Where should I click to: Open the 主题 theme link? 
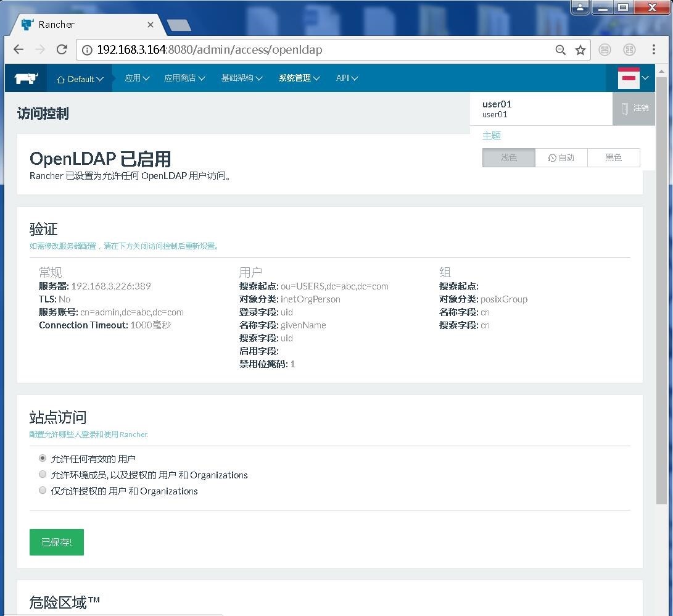[x=490, y=135]
